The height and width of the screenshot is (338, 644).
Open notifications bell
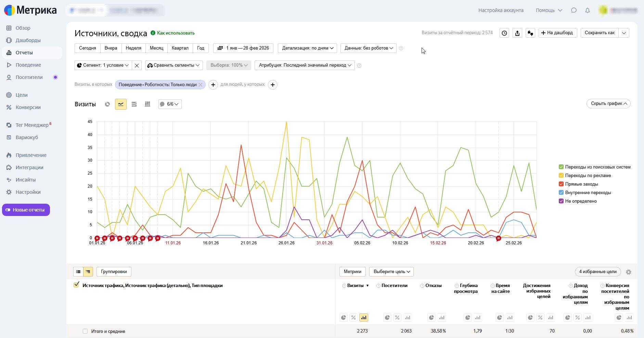(588, 10)
